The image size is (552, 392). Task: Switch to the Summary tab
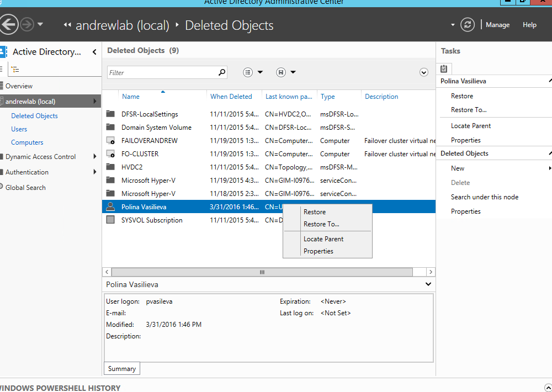121,368
